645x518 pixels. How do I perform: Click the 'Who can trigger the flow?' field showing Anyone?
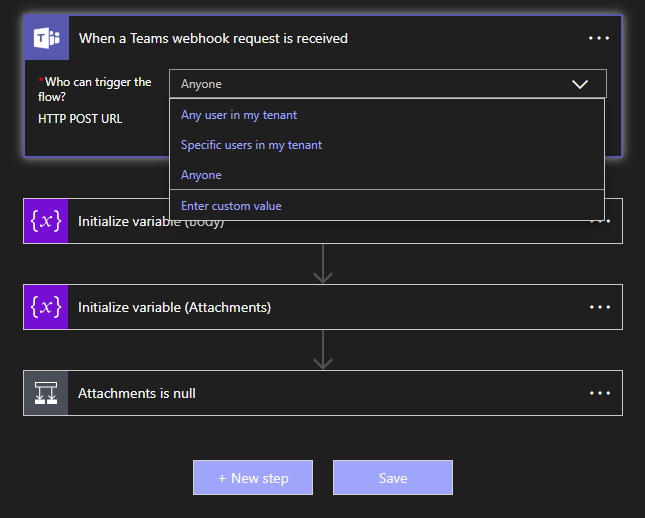tap(370, 84)
